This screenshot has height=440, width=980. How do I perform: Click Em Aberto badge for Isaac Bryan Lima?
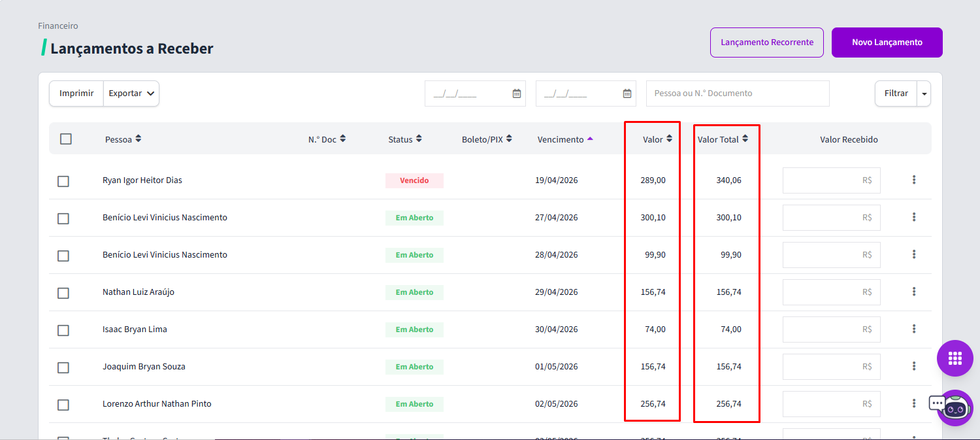point(414,330)
